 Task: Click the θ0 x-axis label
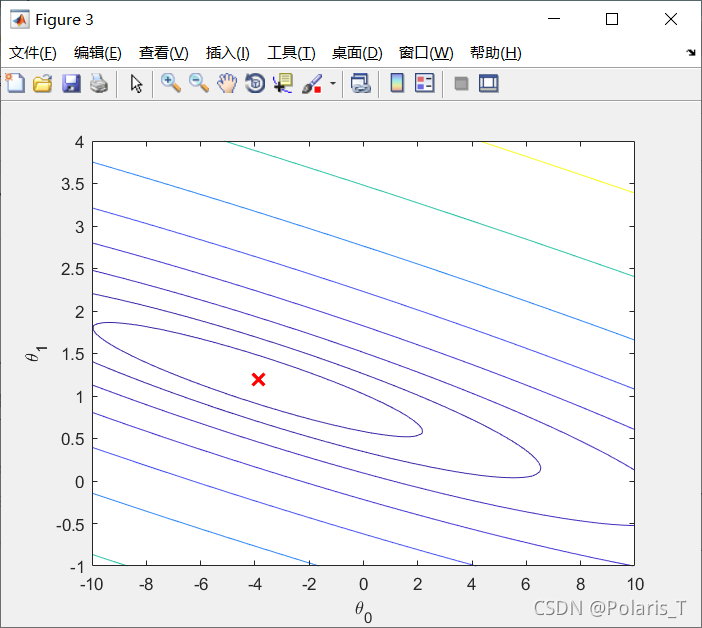[363, 612]
